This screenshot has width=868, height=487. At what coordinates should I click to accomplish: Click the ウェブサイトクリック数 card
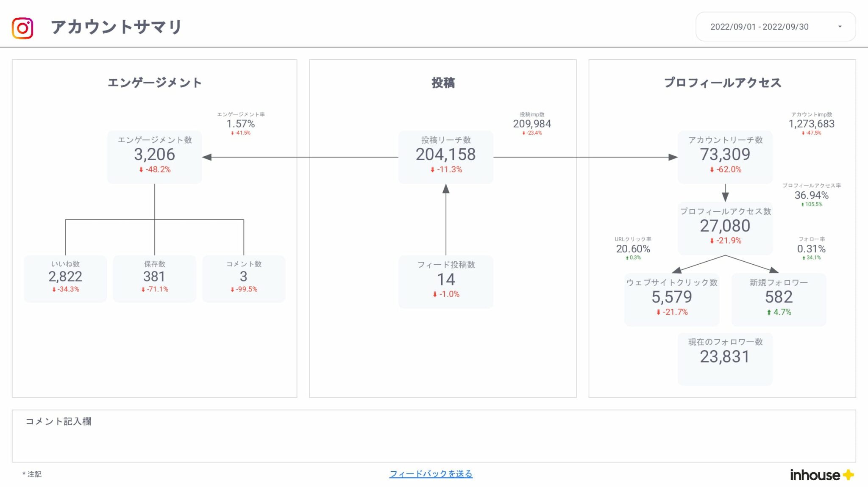tap(671, 299)
